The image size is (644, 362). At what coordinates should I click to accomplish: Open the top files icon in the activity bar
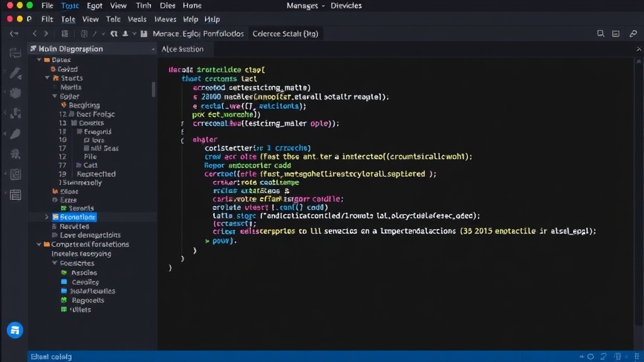coord(15,53)
